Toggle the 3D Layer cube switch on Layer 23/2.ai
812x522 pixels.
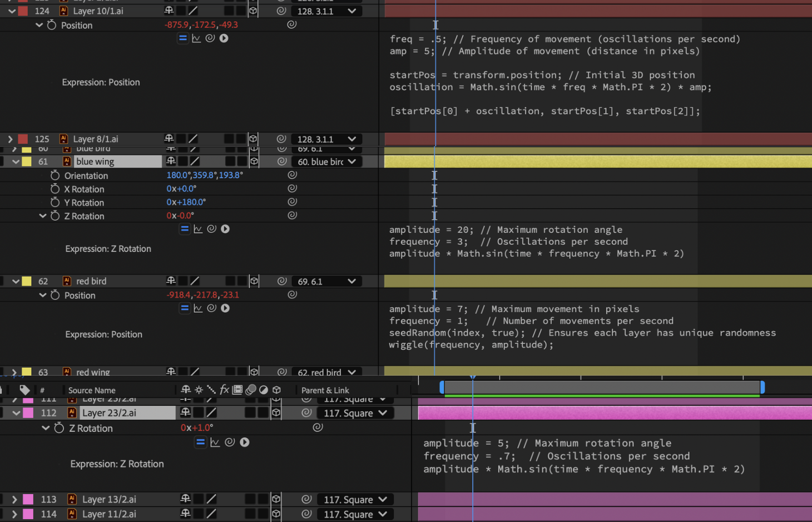point(276,412)
